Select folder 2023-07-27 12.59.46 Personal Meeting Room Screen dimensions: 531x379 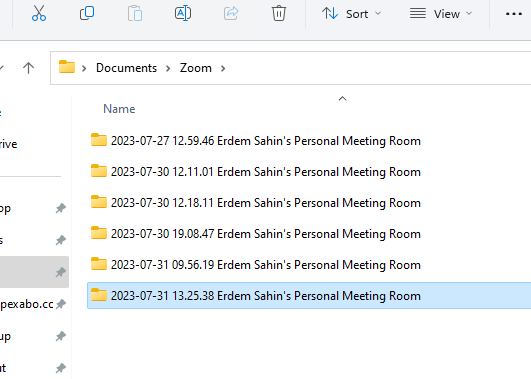coord(266,141)
